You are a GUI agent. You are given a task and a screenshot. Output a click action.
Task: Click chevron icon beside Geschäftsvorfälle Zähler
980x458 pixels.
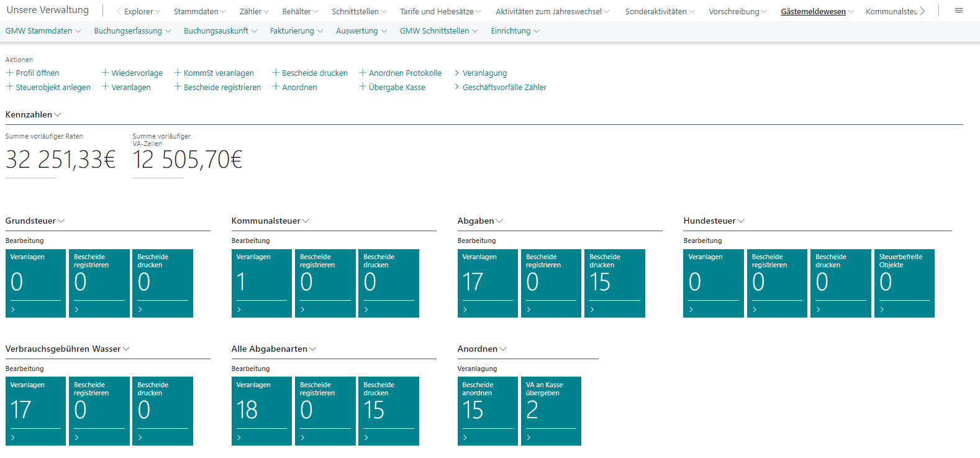click(457, 87)
